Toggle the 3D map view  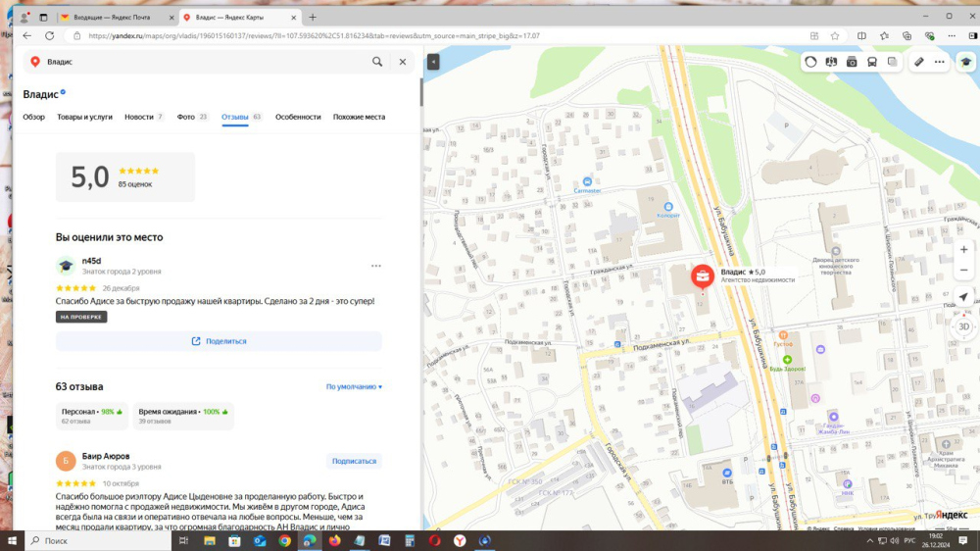click(x=963, y=326)
